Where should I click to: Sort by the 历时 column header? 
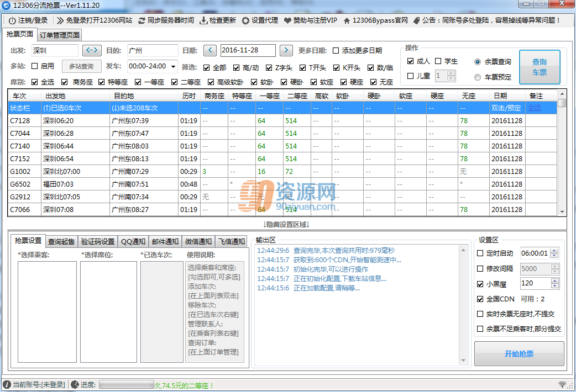189,96
